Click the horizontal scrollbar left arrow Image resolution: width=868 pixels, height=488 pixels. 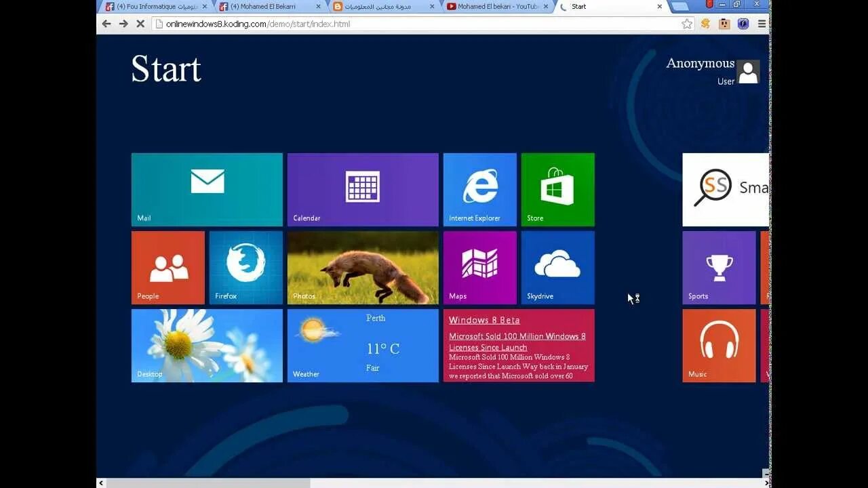(x=101, y=483)
